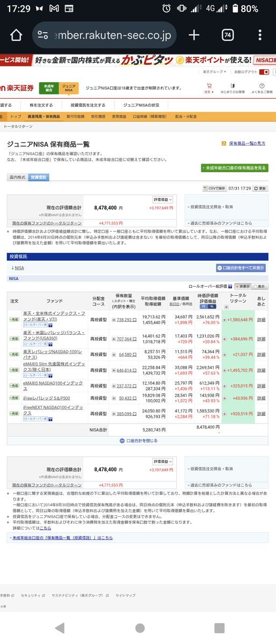Screen dimensions: 276x644
Task: Open 詳細 for 楽天レバレッジNASDAQ-100
Action: 261,355
